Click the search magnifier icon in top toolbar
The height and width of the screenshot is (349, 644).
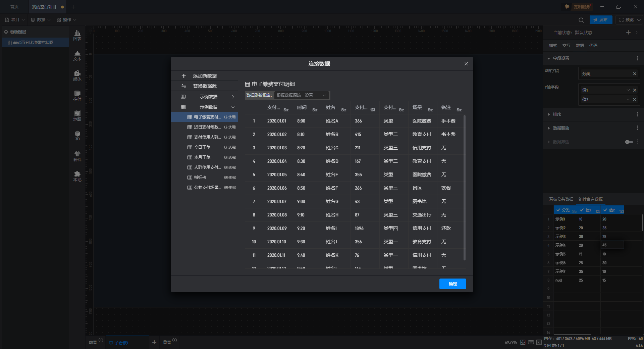point(581,20)
